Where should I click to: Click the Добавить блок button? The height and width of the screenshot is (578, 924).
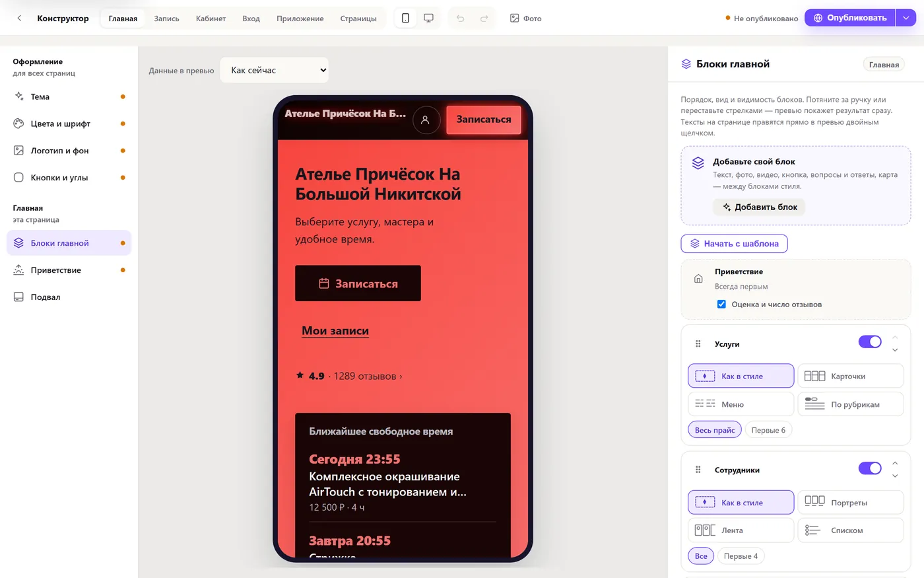pos(759,207)
